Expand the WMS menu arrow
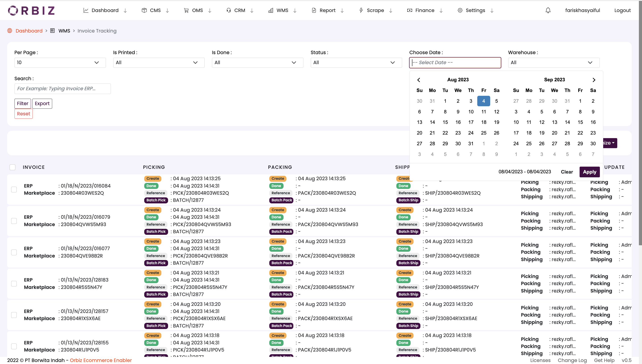 coord(295,10)
